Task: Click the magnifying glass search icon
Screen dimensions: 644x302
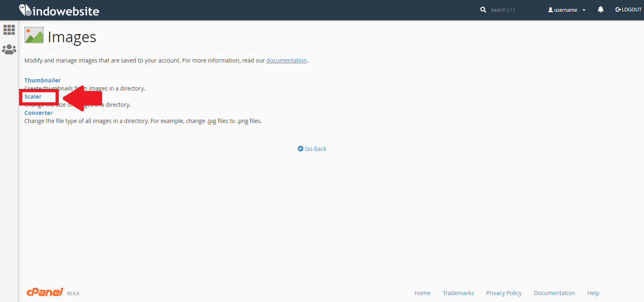Action: [483, 10]
